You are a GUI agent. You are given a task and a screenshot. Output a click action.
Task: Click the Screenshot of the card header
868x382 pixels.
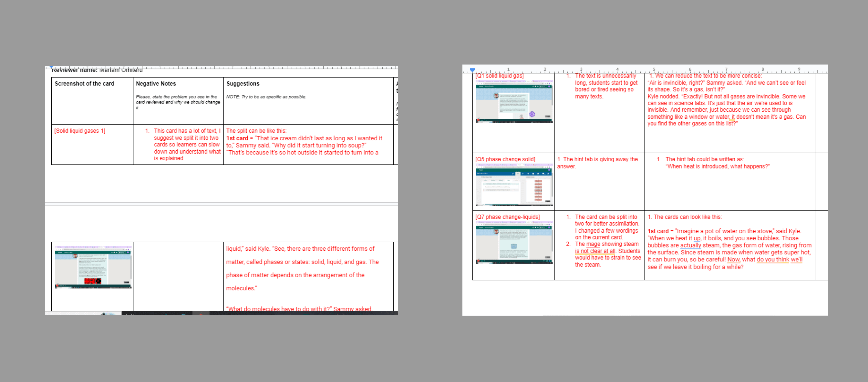click(84, 84)
